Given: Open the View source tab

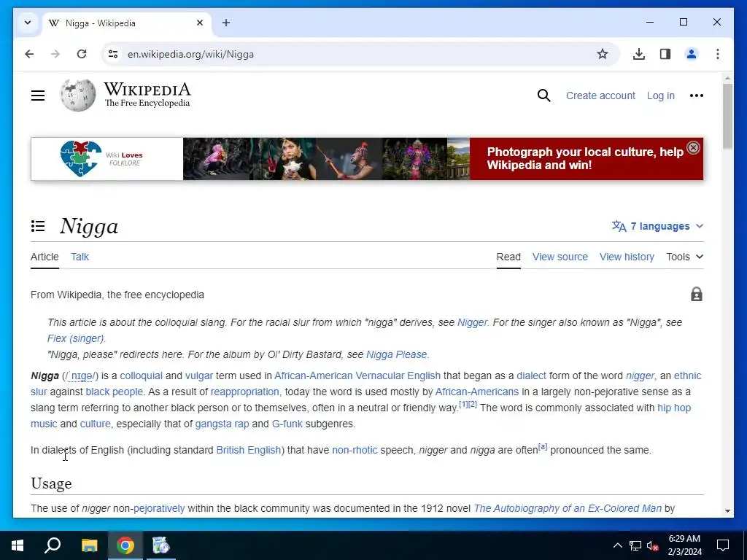Looking at the screenshot, I should 560,257.
